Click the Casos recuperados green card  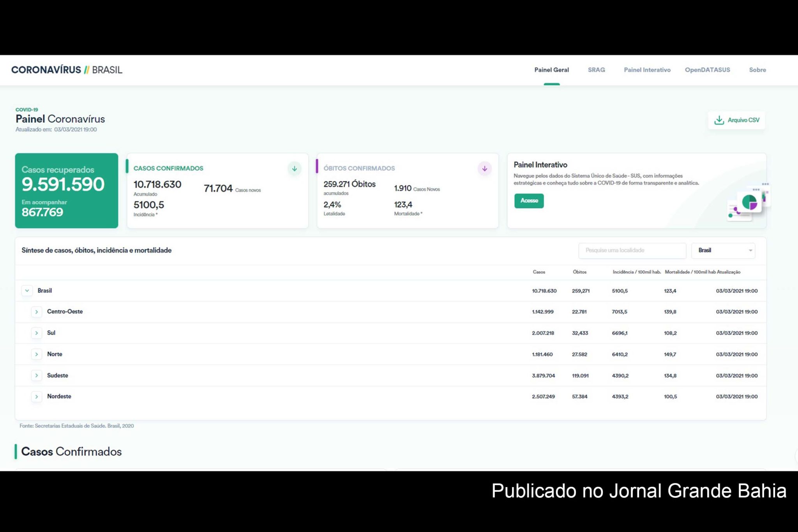click(67, 191)
